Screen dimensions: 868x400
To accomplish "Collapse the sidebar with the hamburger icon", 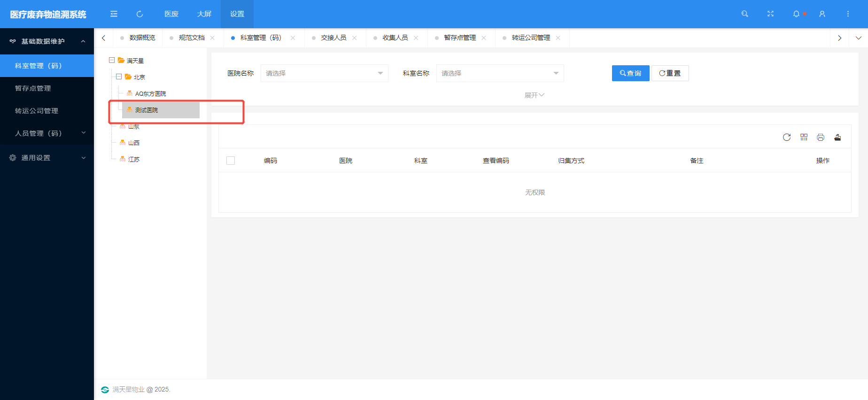I will pos(114,14).
